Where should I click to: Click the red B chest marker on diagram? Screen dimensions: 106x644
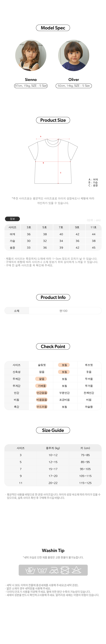tap(43, 163)
